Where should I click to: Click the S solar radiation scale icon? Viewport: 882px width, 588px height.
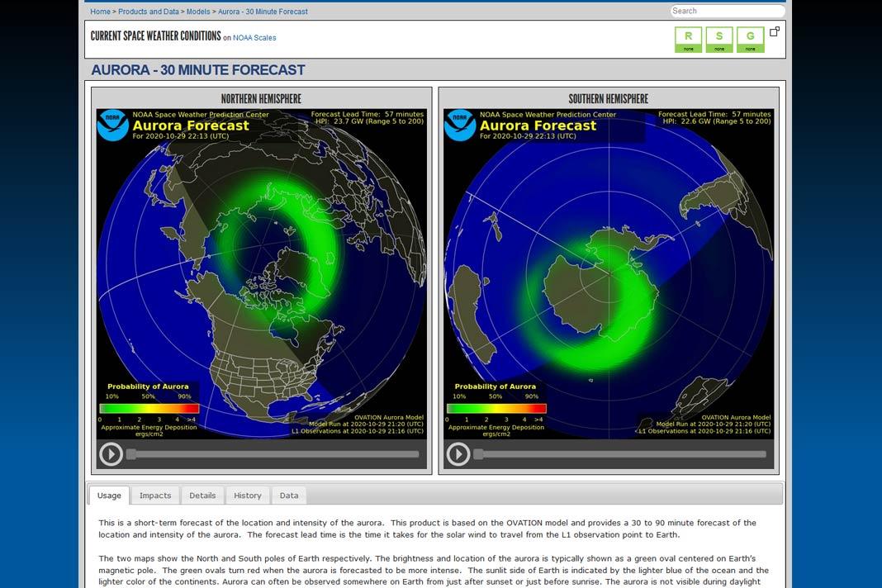[718, 40]
